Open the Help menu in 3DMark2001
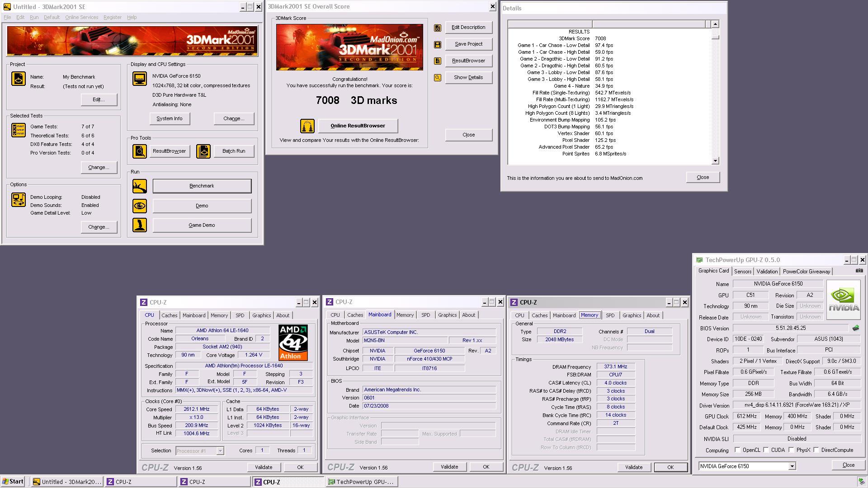868x488 pixels. pos(132,17)
